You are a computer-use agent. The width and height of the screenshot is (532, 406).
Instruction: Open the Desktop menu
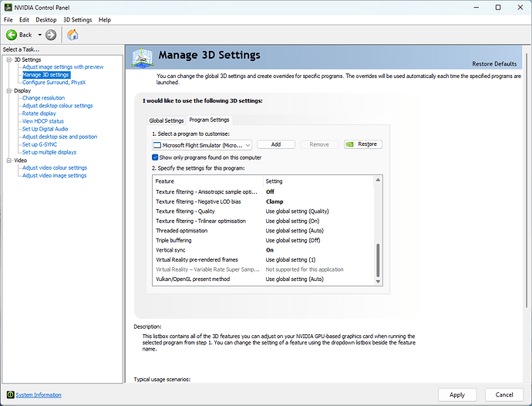click(46, 19)
